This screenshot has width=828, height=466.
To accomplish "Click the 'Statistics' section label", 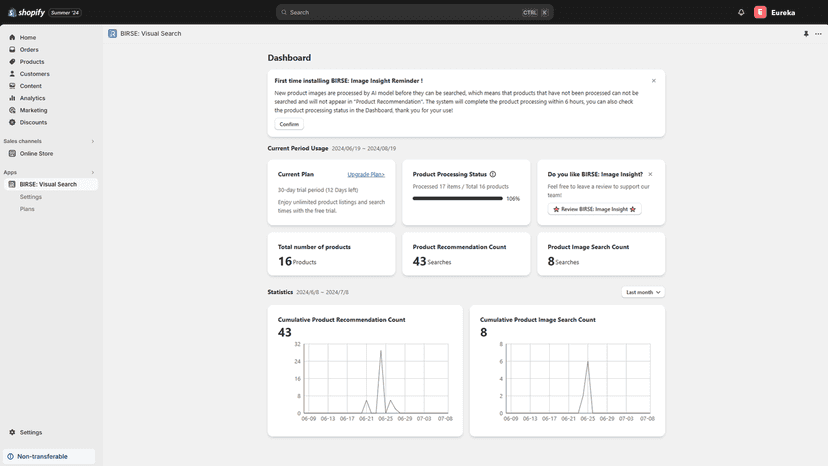I will point(280,292).
